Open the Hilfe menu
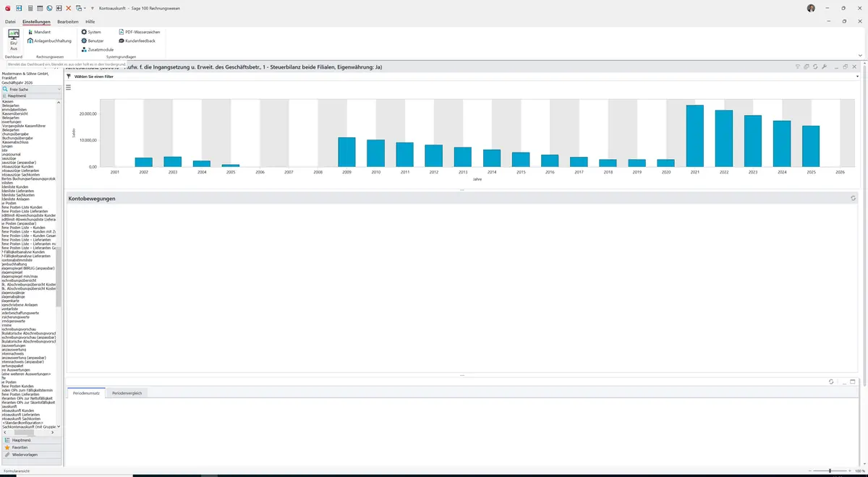868x477 pixels. (90, 22)
